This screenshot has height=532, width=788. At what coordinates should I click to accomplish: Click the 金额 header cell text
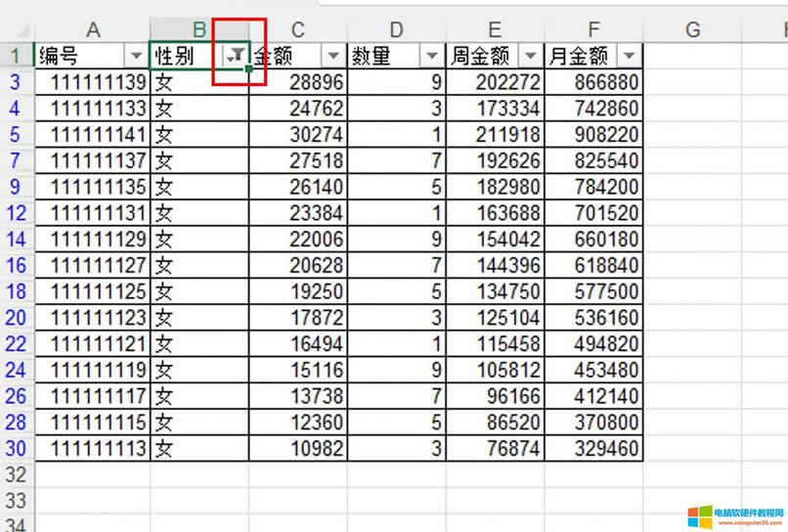coord(273,56)
